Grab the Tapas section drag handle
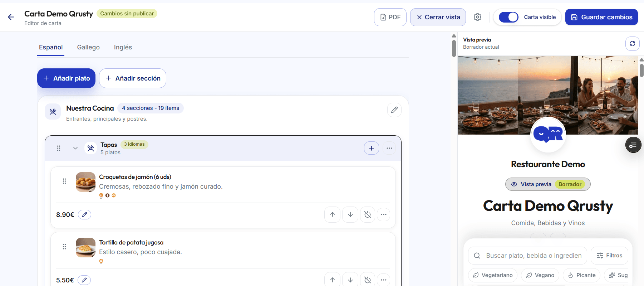The width and height of the screenshot is (644, 286). pyautogui.click(x=59, y=148)
